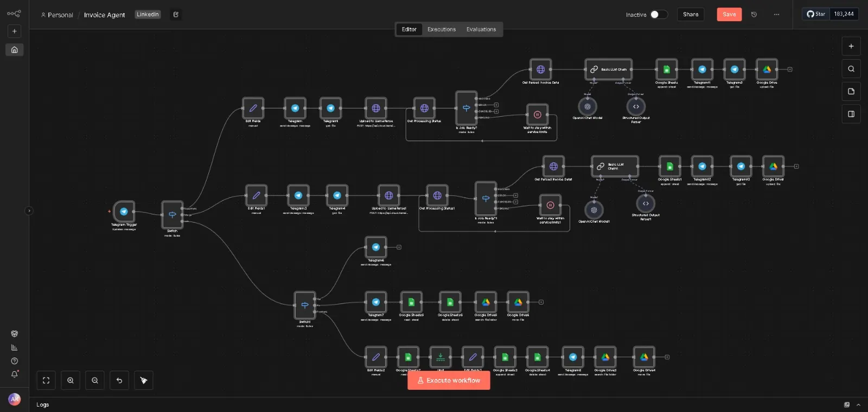Select the Basic LLM Chain1 node
Image resolution: width=868 pixels, height=412 pixels.
(x=615, y=166)
